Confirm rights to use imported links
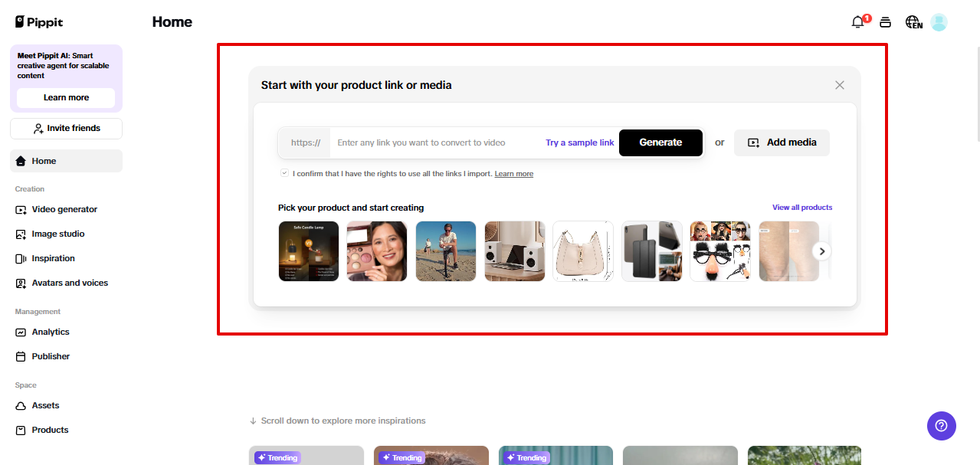Image resolution: width=980 pixels, height=465 pixels. pos(284,173)
